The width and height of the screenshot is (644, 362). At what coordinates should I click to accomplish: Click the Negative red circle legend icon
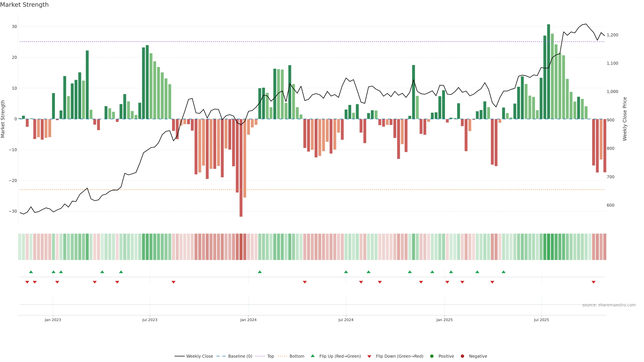click(462, 356)
